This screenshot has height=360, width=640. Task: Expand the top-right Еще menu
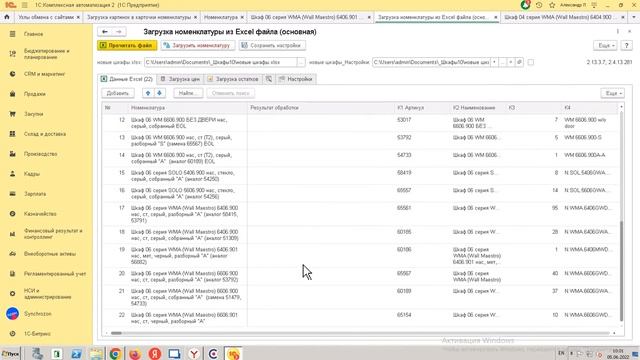pyautogui.click(x=604, y=46)
